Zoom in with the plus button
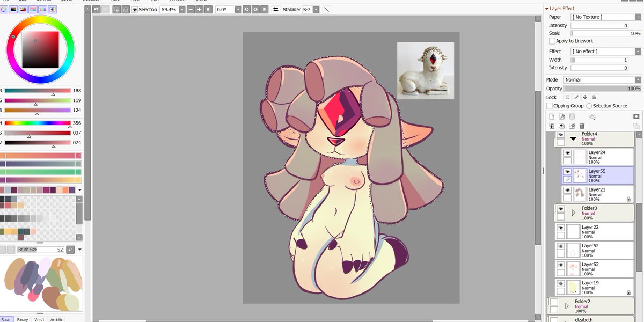The image size is (644, 322). [199, 9]
